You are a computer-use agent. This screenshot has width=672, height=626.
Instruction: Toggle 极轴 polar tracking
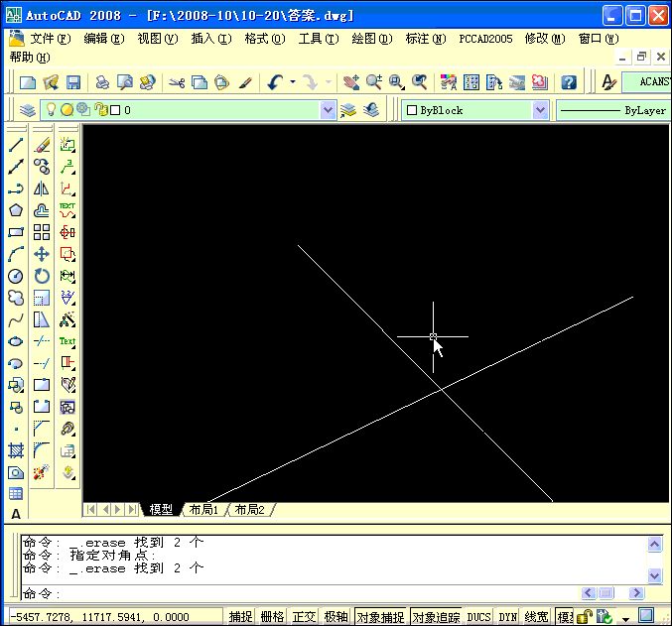(x=336, y=617)
